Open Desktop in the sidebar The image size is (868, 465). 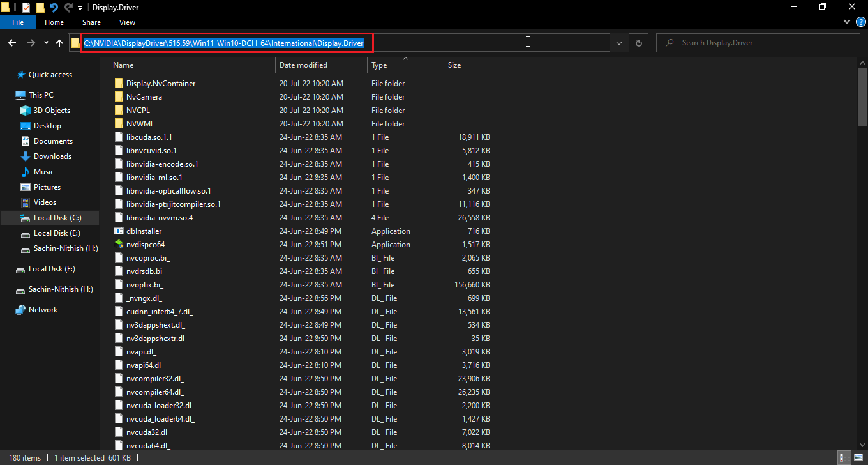[47, 126]
